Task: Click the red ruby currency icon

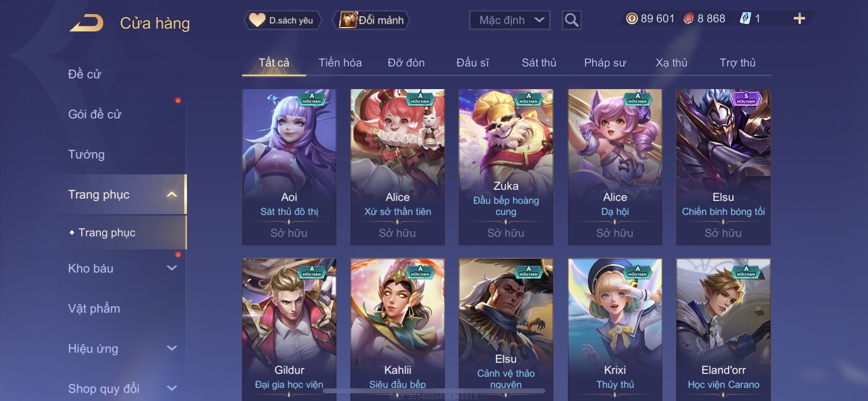Action: click(x=688, y=19)
